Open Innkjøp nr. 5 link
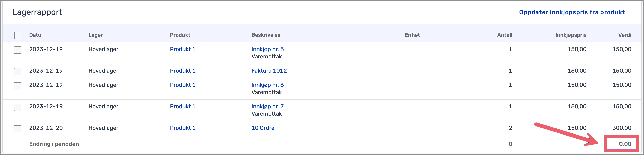The width and height of the screenshot is (644, 155). (267, 49)
